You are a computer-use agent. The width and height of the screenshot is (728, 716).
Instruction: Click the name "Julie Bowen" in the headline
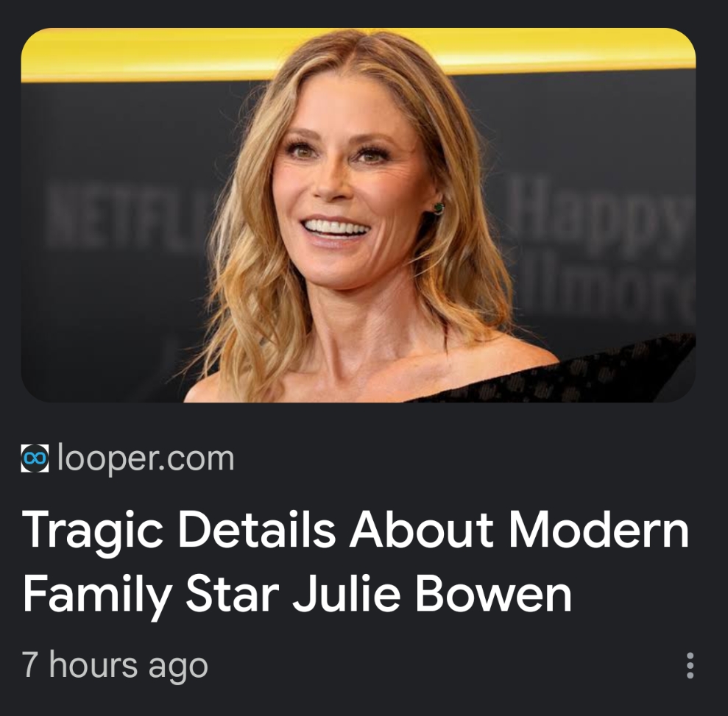point(432,594)
